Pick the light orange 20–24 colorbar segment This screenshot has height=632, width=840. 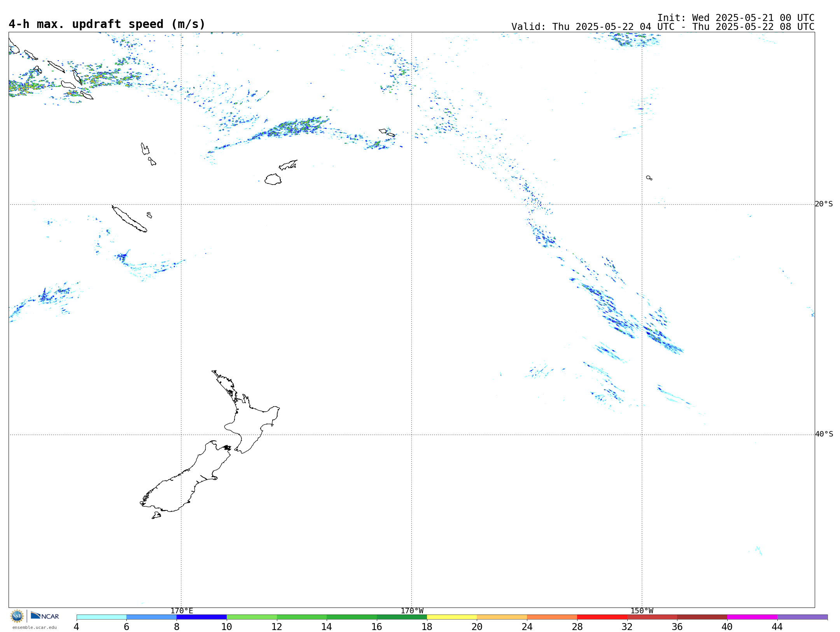click(x=502, y=617)
